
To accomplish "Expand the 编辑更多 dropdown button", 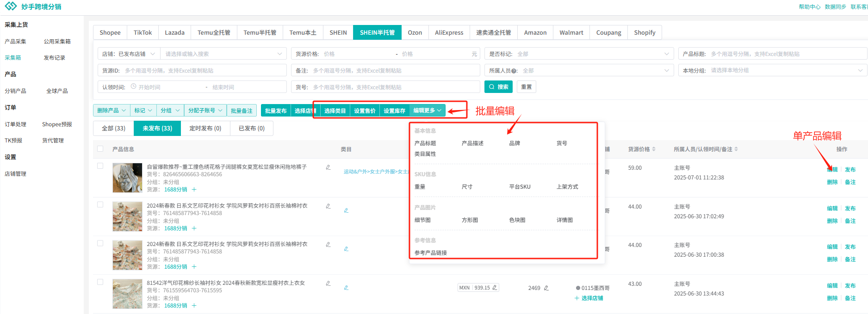I will [428, 111].
